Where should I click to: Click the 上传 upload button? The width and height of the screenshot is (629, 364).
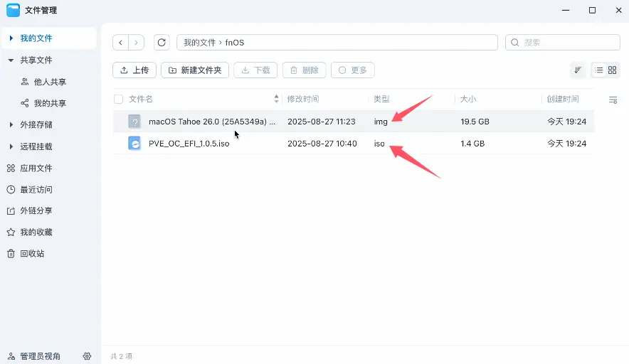134,70
